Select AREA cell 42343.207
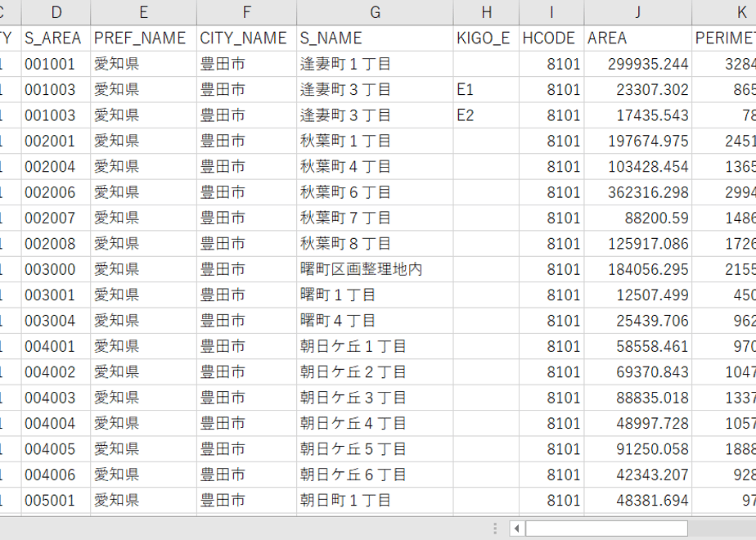 point(638,475)
